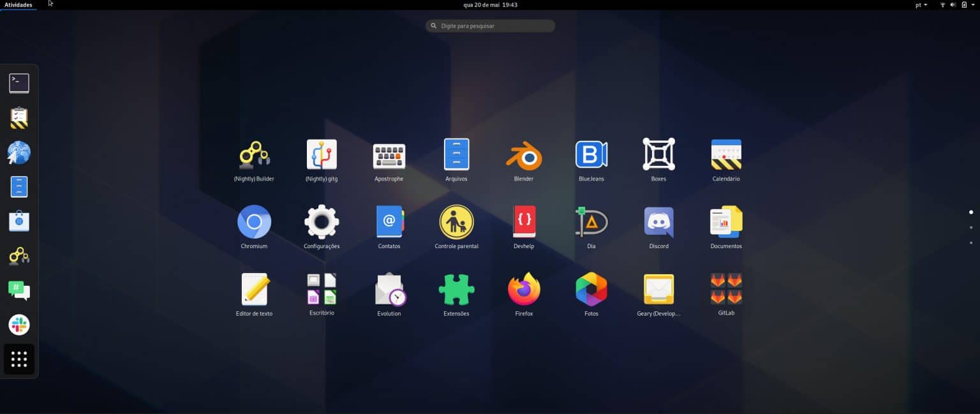
Task: Switch to the third app grid page dot
Action: coord(971,242)
